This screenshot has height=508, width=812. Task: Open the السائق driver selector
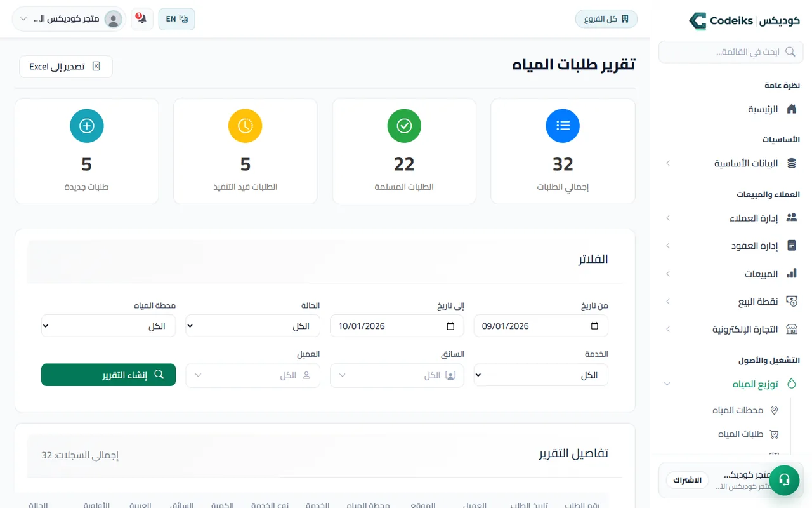pyautogui.click(x=396, y=375)
